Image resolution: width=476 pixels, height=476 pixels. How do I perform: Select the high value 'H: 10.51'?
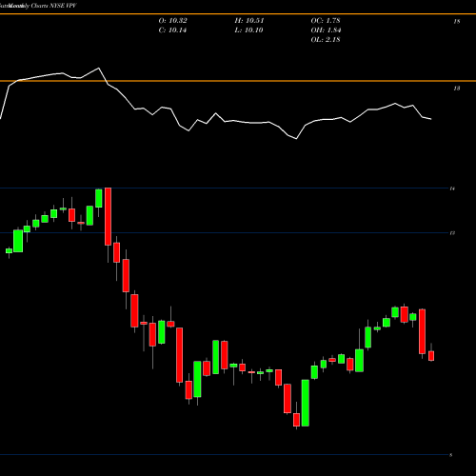coord(249,21)
